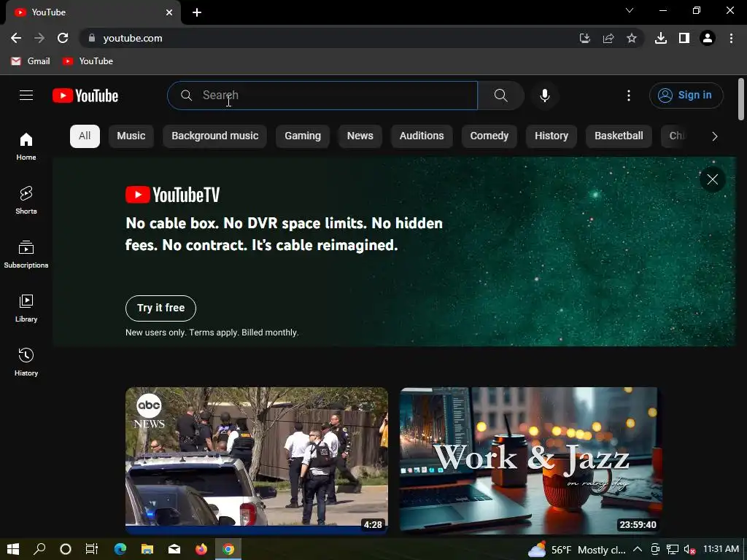This screenshot has width=747, height=560.
Task: Select the Gaming chip
Action: [303, 136]
